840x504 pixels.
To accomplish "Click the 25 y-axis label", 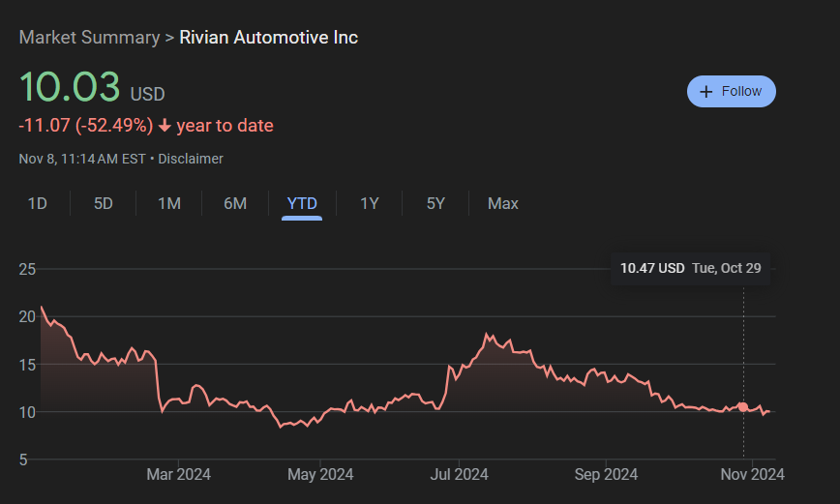I will coord(27,269).
